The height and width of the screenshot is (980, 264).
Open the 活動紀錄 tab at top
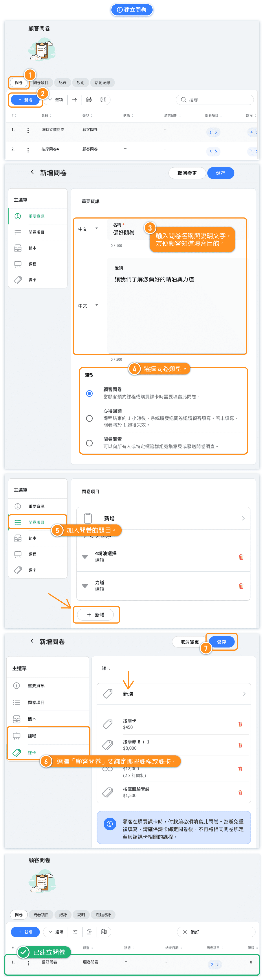tap(102, 83)
